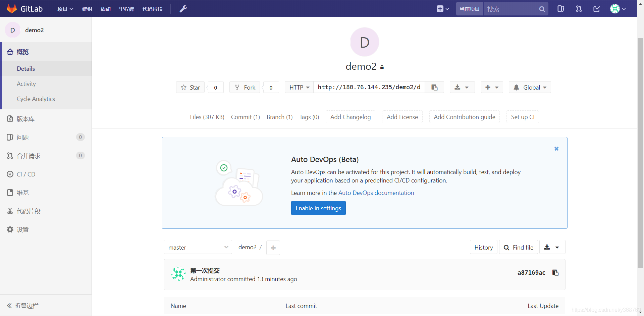Select 概览 in the sidebar

click(47, 52)
